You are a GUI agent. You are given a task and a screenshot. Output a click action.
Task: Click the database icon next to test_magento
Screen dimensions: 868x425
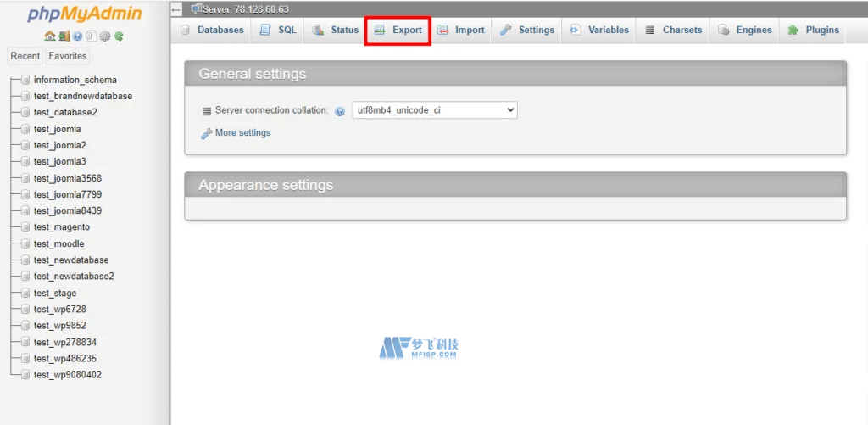tap(25, 227)
